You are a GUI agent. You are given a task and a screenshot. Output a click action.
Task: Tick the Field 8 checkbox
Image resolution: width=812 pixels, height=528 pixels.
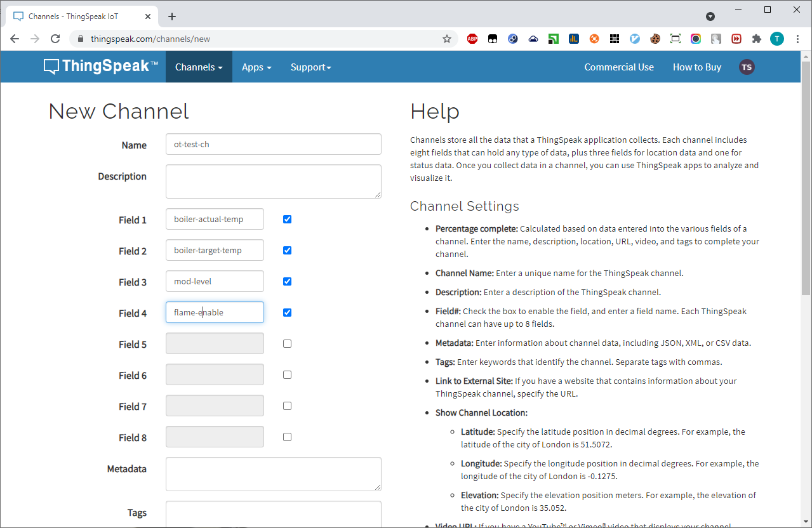click(287, 437)
